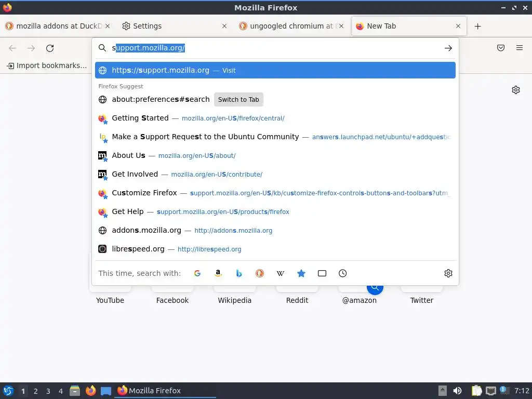The height and width of the screenshot is (399, 532).
Task: Select Mozilla Firefox taskbar window button
Action: (165, 391)
